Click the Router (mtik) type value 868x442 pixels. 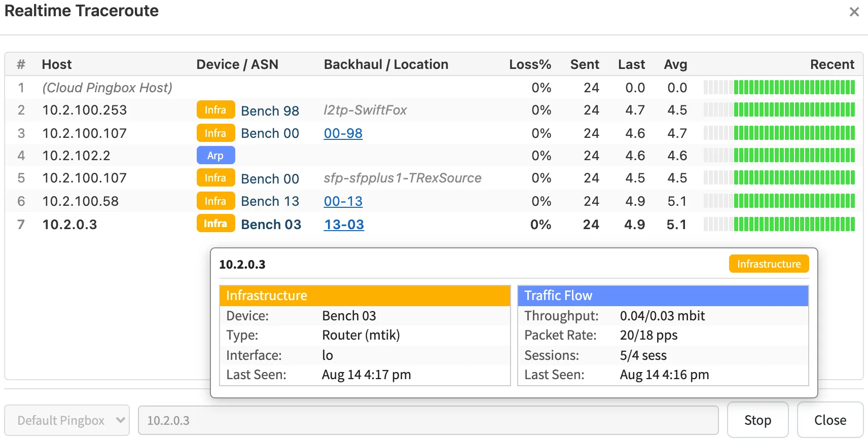coord(361,335)
